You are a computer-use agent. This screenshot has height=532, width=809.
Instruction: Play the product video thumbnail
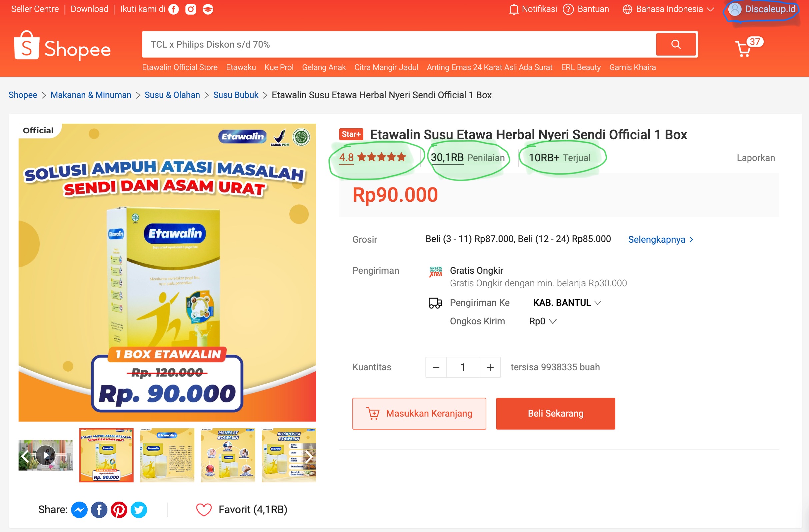coord(46,455)
